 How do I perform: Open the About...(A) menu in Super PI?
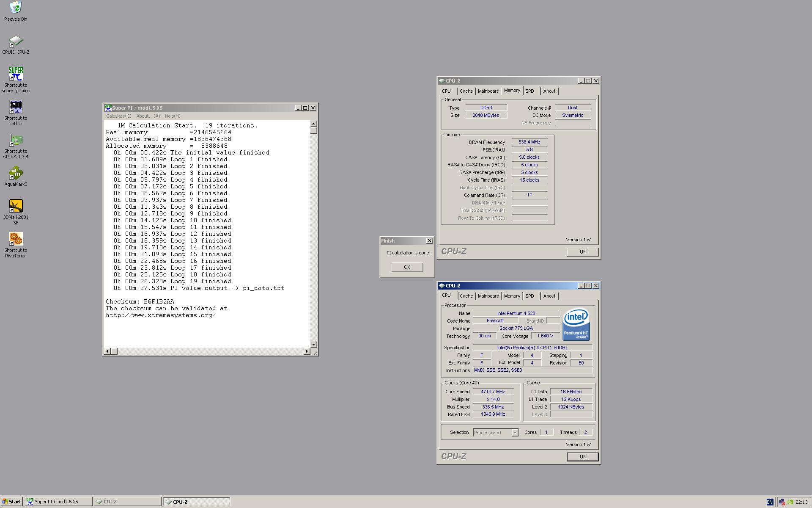(x=148, y=116)
